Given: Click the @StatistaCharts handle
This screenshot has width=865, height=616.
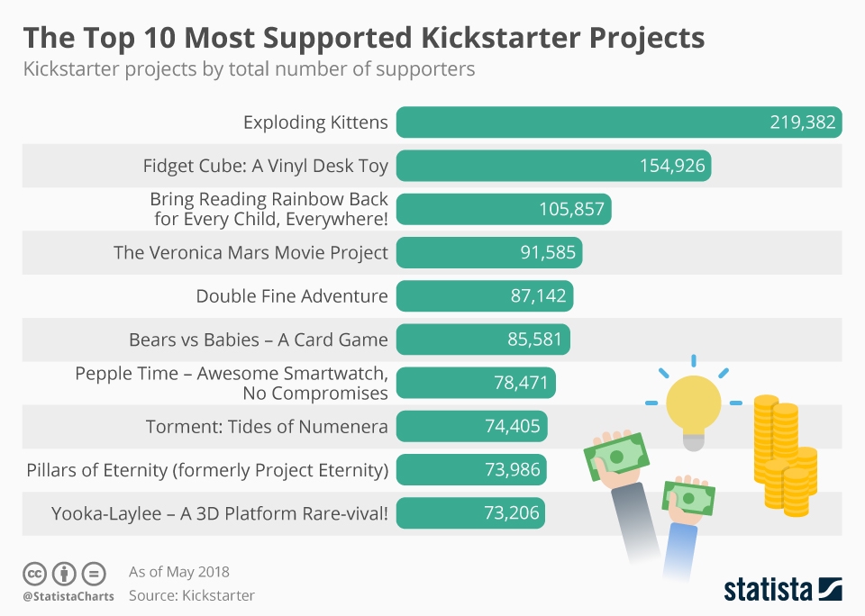Looking at the screenshot, I should [x=68, y=596].
